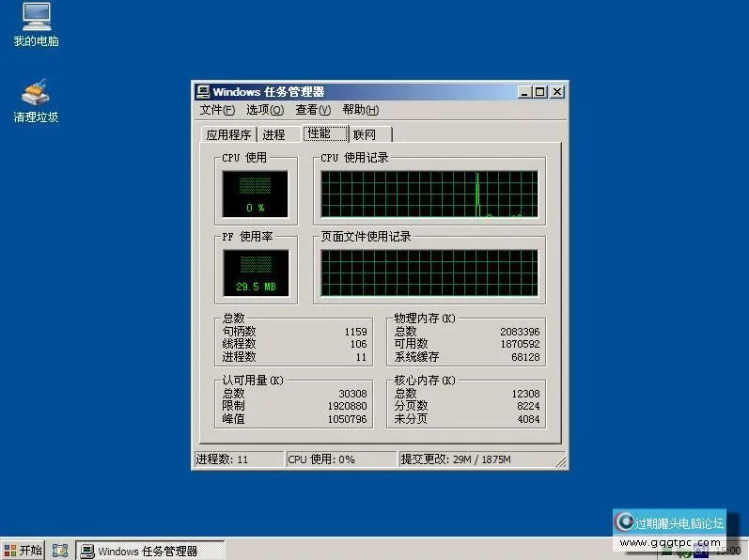
Task: Open the 查看(V) menu
Action: point(313,110)
